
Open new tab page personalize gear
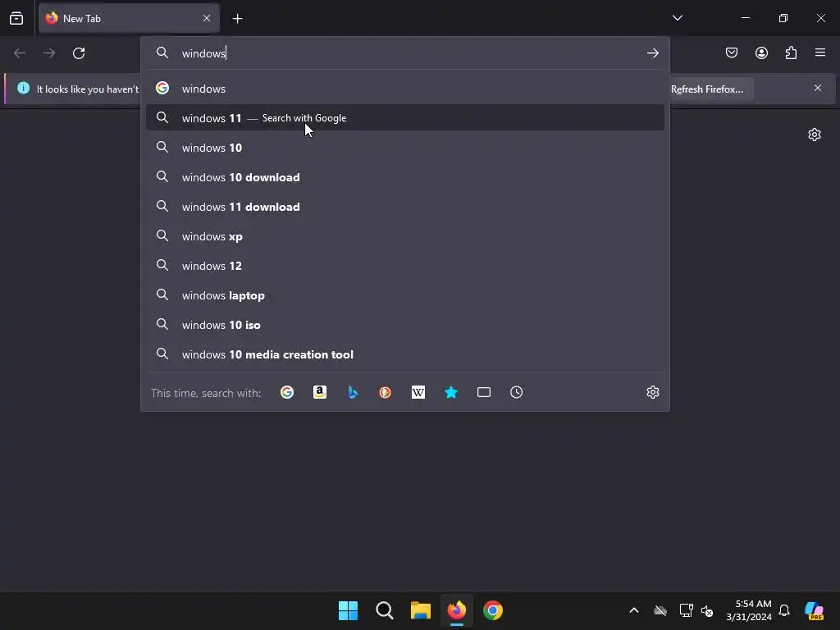pyautogui.click(x=815, y=135)
